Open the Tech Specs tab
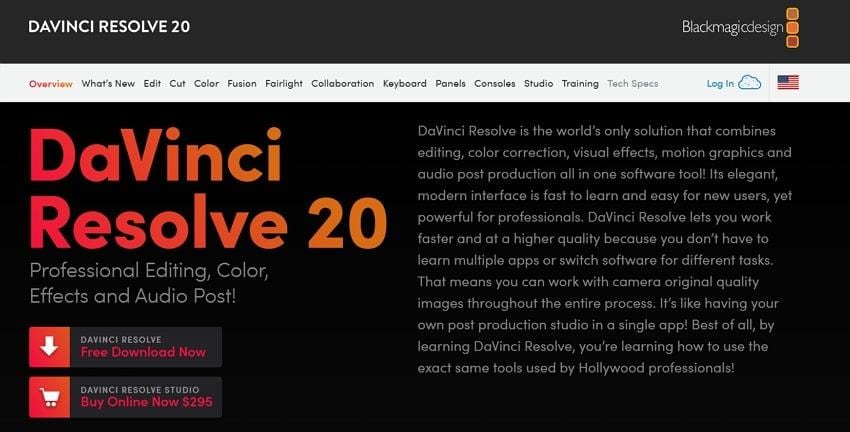This screenshot has height=432, width=850. click(x=633, y=83)
